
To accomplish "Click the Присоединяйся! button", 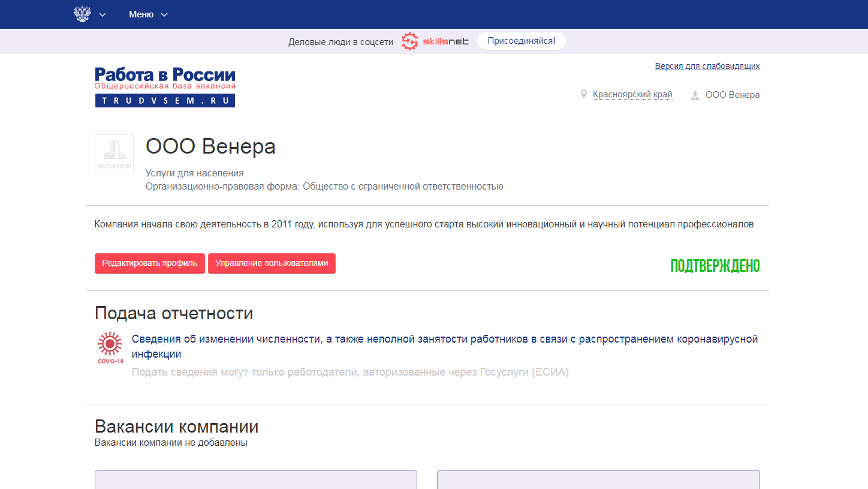I will point(522,41).
